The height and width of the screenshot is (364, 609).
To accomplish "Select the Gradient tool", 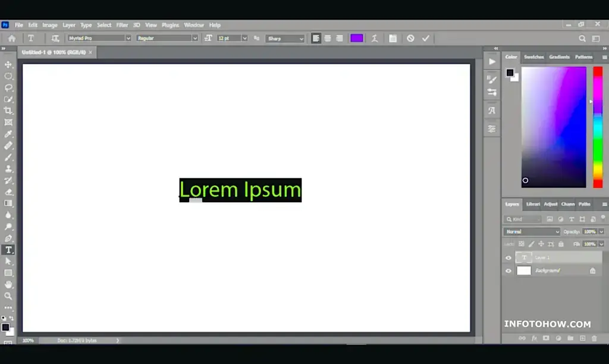I will (8, 203).
